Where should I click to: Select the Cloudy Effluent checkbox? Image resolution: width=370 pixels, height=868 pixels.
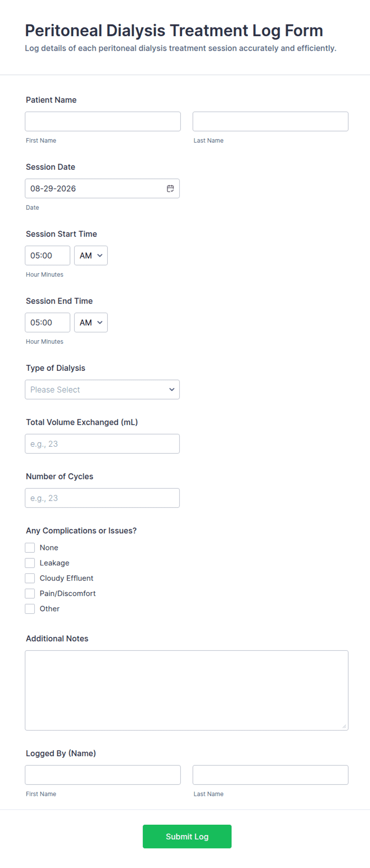[x=30, y=578]
